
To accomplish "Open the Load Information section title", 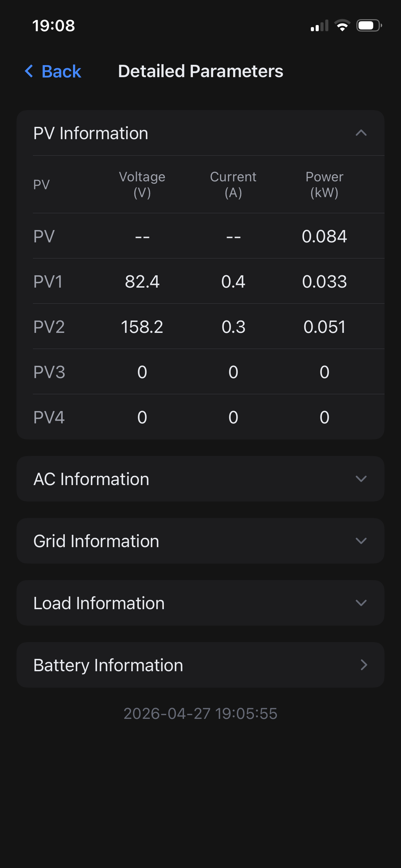I will pos(99,603).
